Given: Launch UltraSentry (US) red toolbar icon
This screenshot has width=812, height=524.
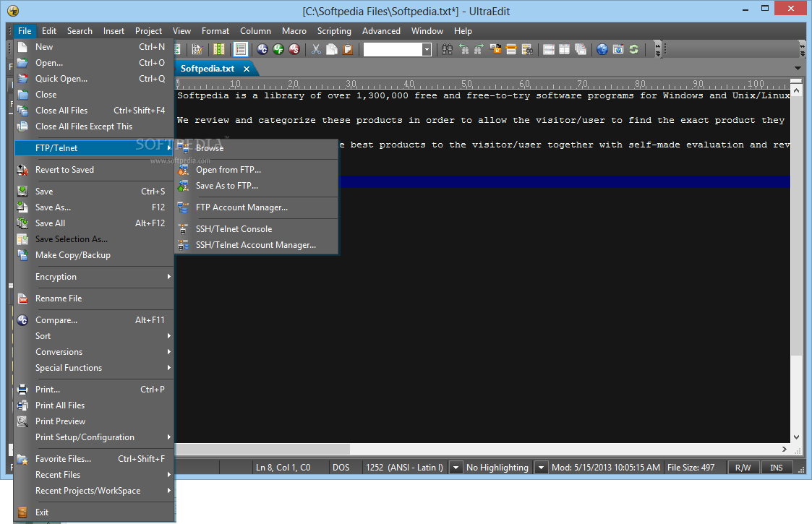Looking at the screenshot, I should [295, 49].
